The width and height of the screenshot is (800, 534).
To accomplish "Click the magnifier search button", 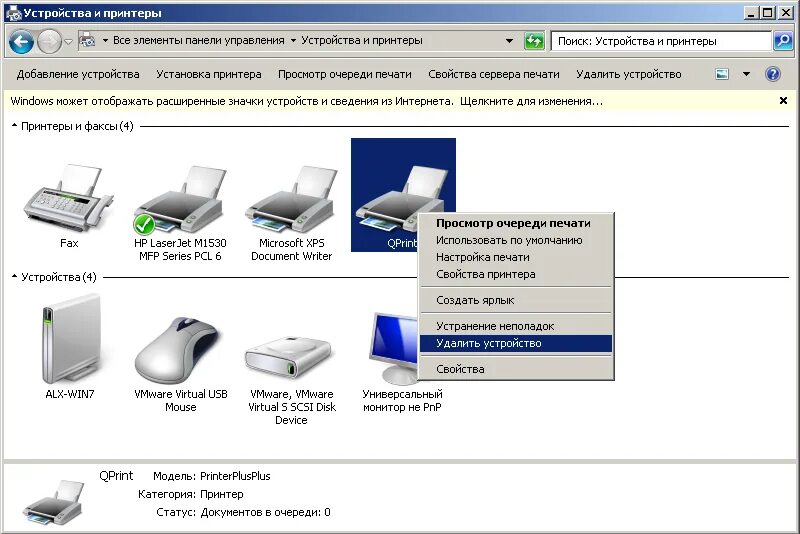I will coord(783,41).
